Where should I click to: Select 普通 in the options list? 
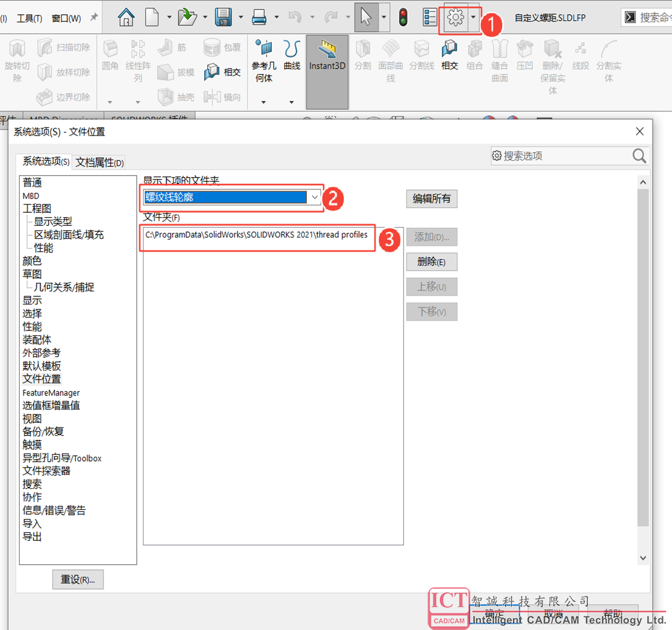[32, 182]
